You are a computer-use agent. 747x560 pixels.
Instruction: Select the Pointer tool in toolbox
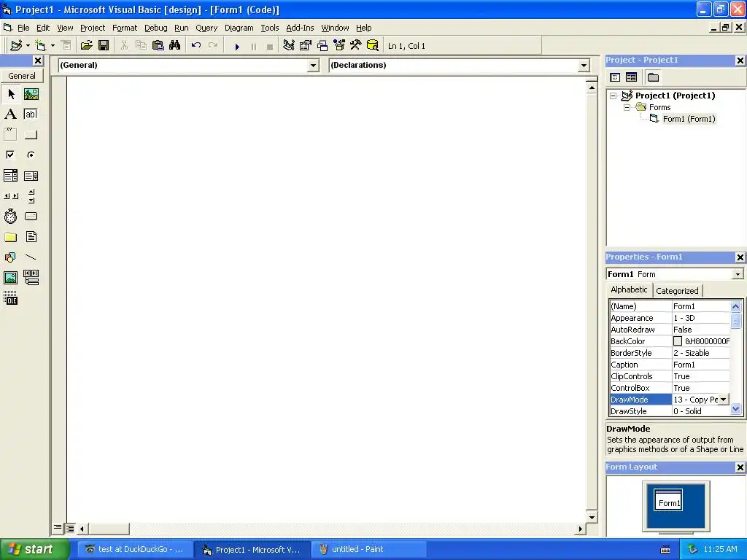pos(10,94)
